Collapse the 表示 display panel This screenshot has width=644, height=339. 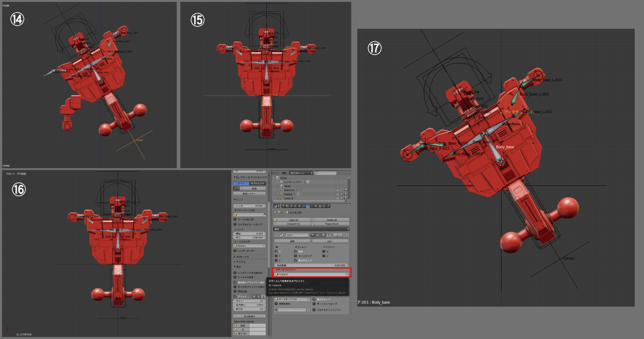[x=235, y=267]
